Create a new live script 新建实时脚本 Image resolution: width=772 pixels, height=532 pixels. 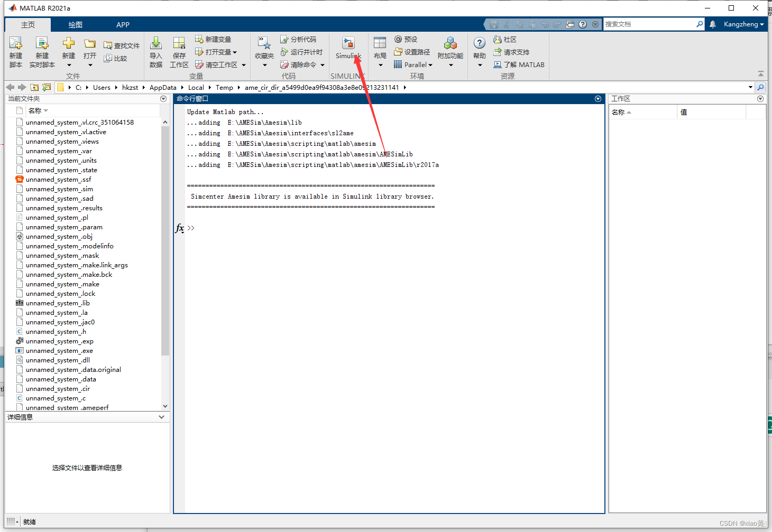[42, 52]
